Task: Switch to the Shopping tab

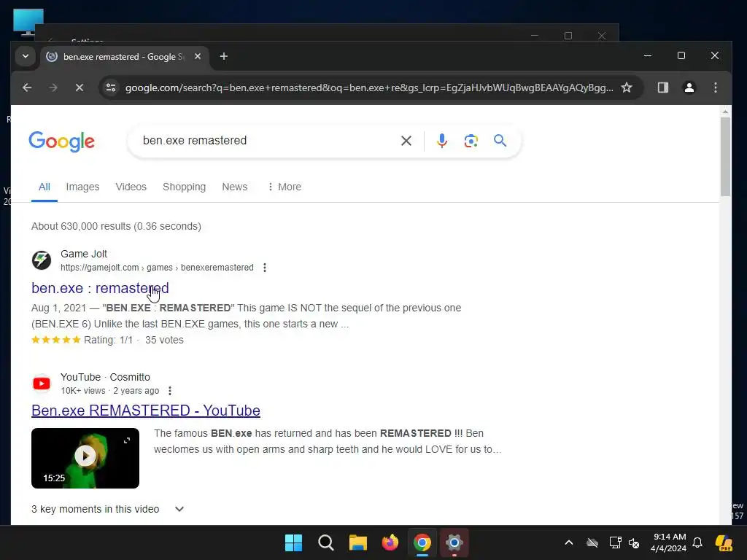Action: coord(184,187)
